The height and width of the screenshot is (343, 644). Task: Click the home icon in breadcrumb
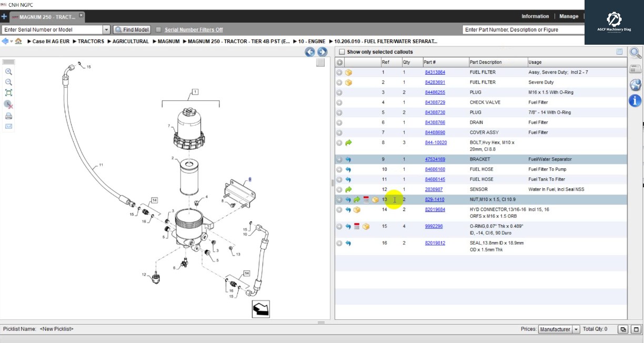pyautogui.click(x=18, y=41)
